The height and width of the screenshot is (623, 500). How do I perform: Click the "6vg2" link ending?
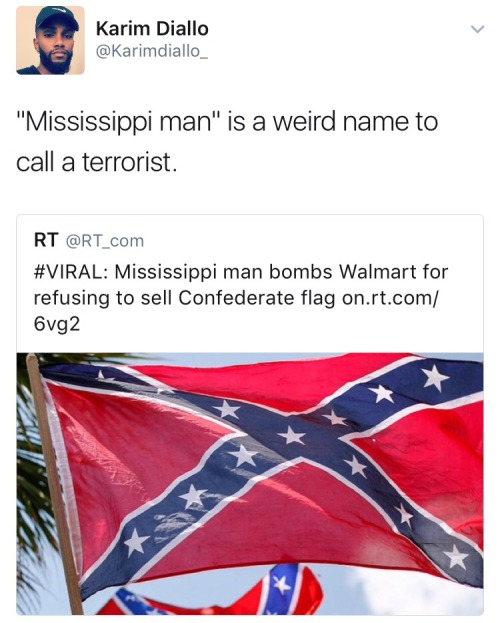pos(57,324)
